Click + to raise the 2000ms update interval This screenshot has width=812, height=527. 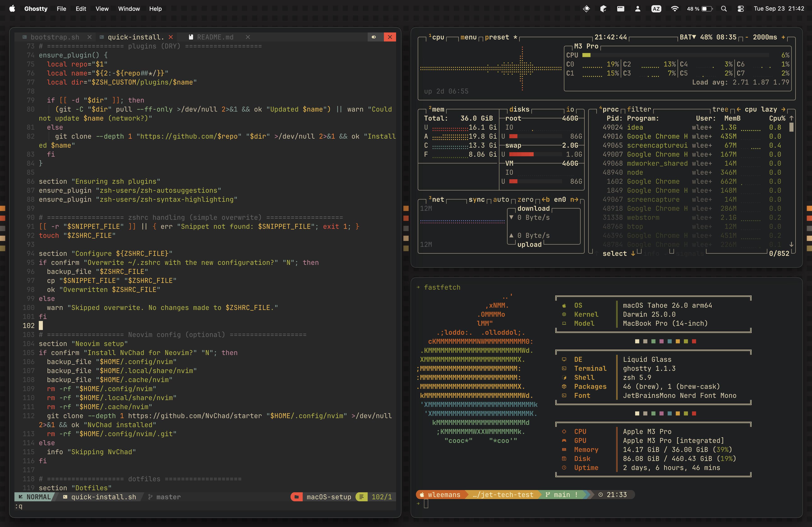(783, 37)
